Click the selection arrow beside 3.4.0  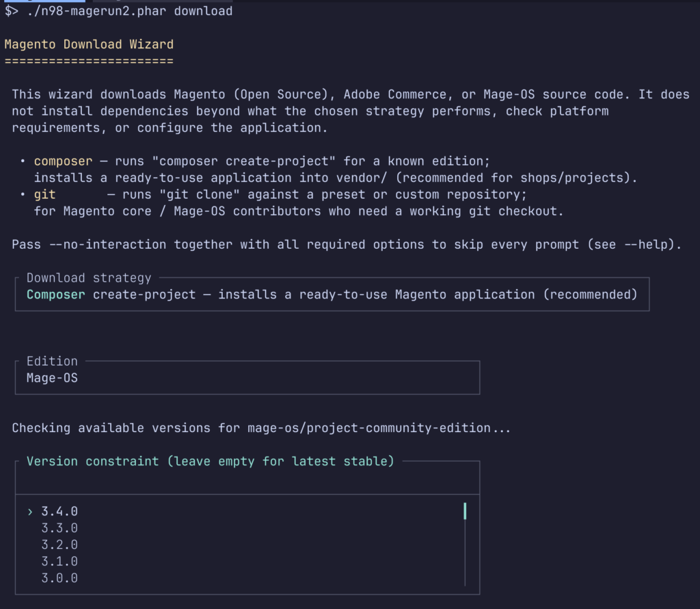click(30, 512)
